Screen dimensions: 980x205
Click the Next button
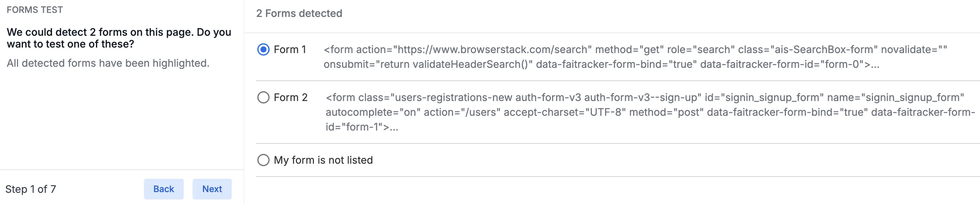point(212,189)
